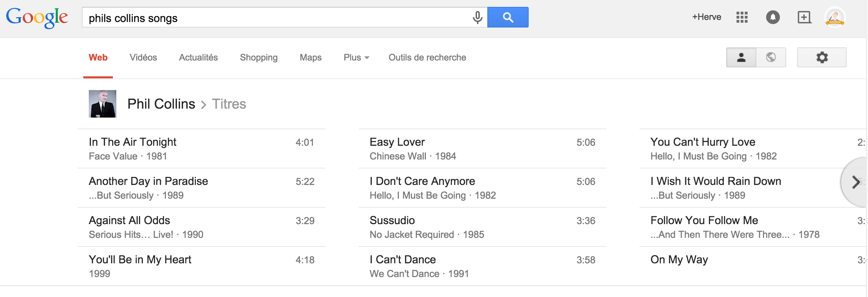
Task: Click the Phil Collins portrait thumbnail
Action: 103,104
